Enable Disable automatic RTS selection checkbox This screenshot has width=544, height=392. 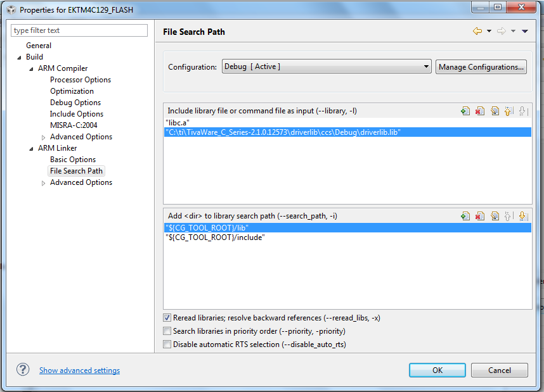167,344
